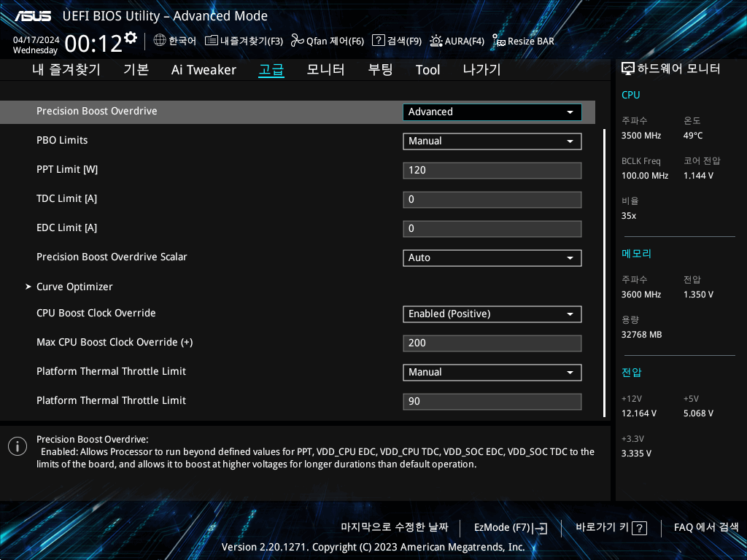The image size is (747, 560).
Task: Click the TDC Limit [A] label
Action: (66, 198)
